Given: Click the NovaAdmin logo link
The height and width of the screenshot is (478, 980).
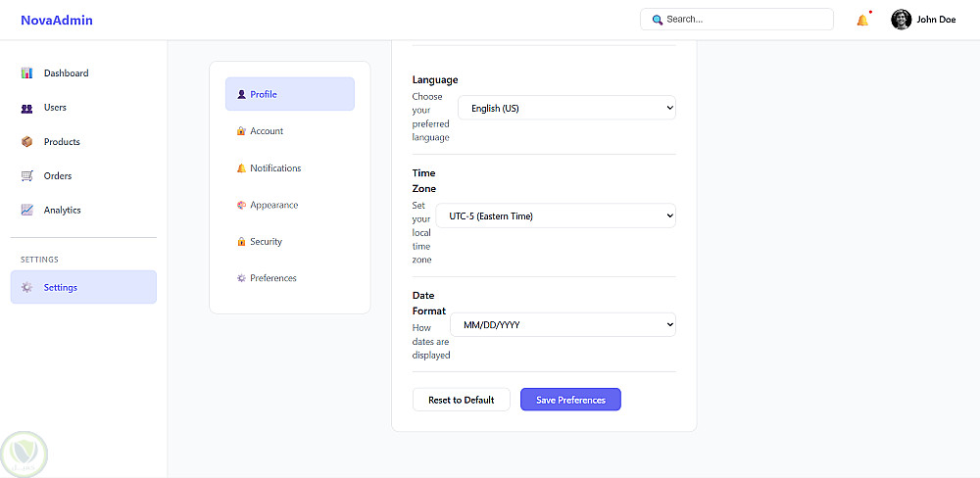Looking at the screenshot, I should 57,20.
